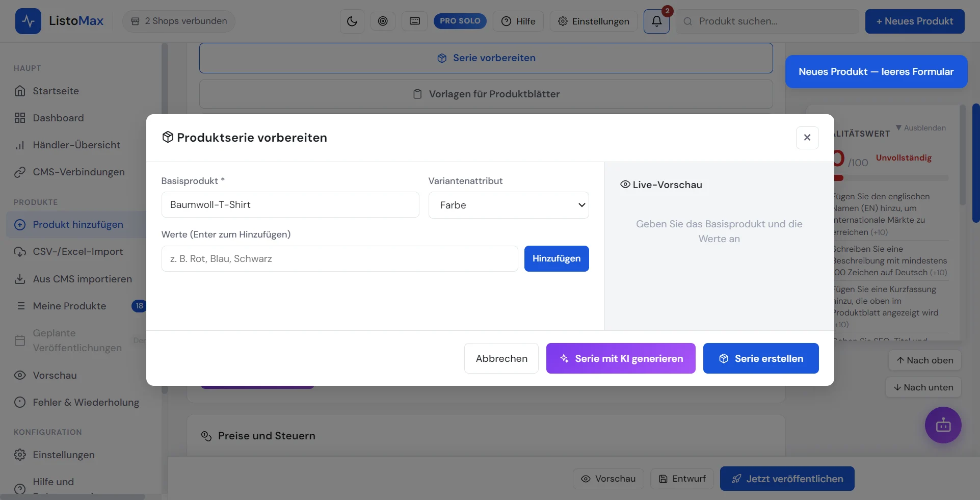Click Abbrechen in the dialog

point(501,358)
